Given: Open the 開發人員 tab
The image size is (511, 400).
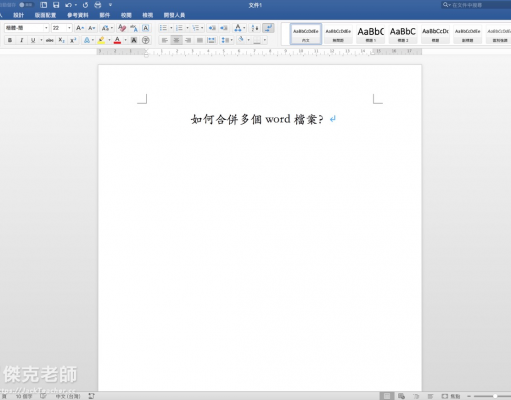Looking at the screenshot, I should pos(174,15).
